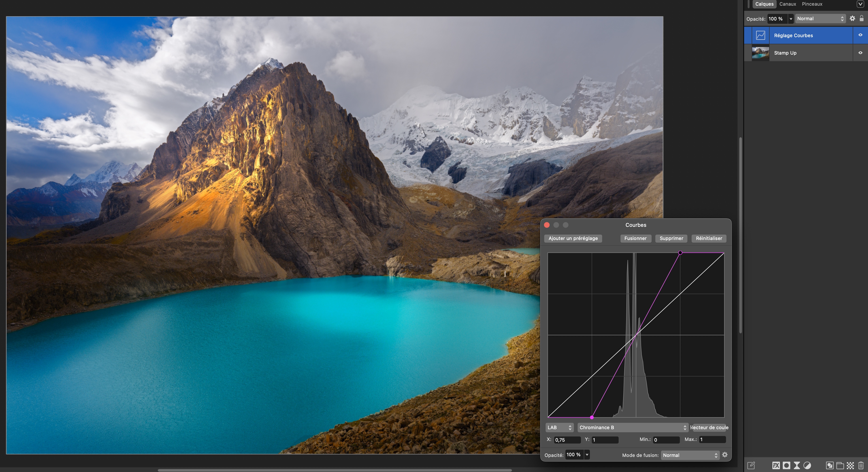Add a new group with folder icon

click(x=840, y=465)
